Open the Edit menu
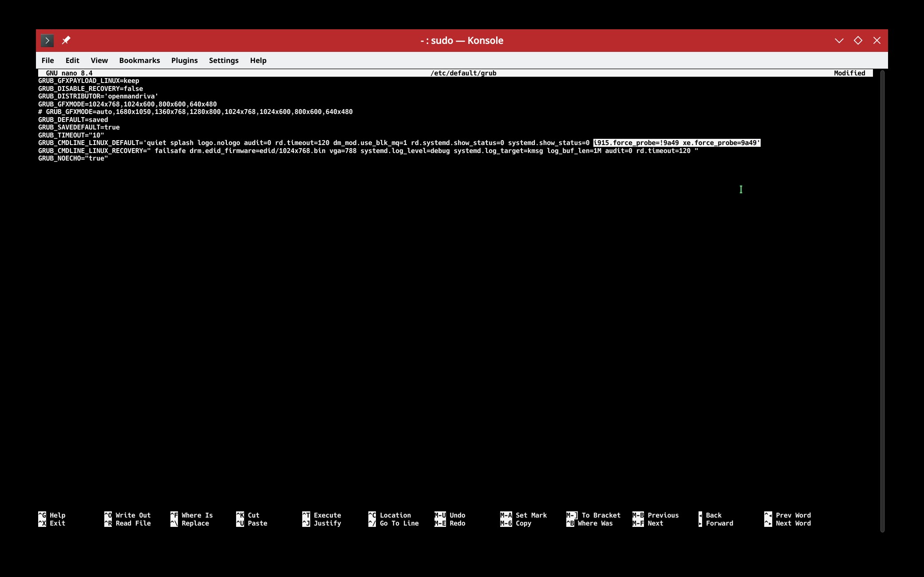Image resolution: width=924 pixels, height=577 pixels. click(72, 60)
